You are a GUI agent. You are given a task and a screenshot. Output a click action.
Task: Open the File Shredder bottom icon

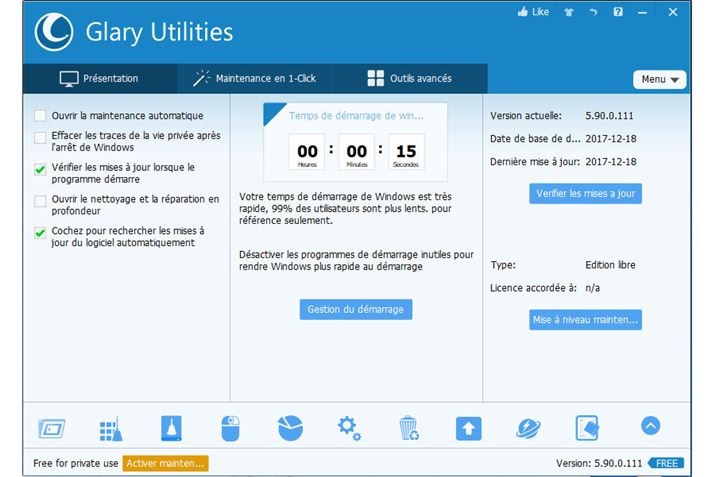pos(587,428)
